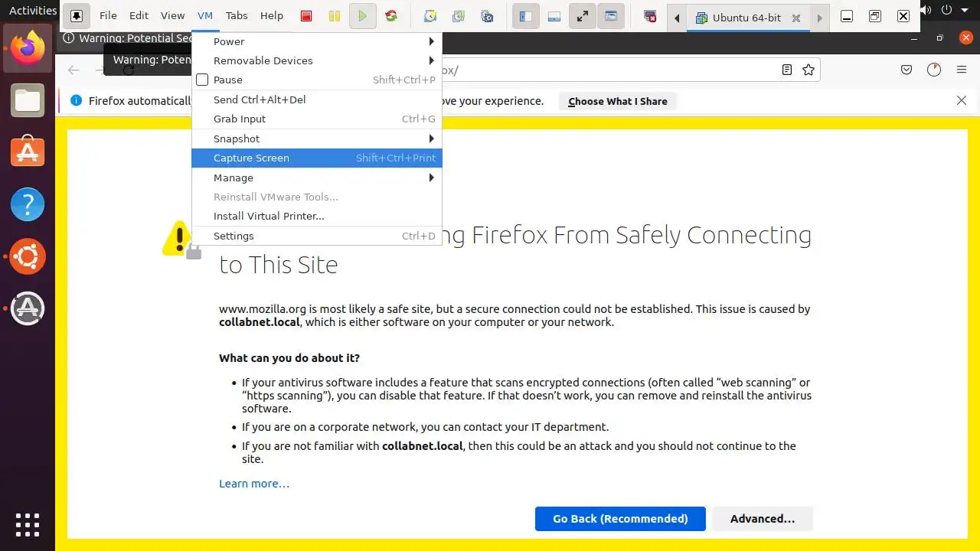This screenshot has height=551, width=980.
Task: Open the File menu
Action: [x=108, y=15]
